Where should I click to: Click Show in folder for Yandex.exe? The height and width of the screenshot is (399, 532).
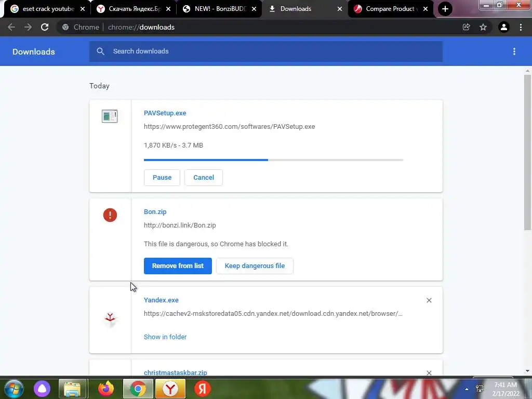[x=165, y=337]
